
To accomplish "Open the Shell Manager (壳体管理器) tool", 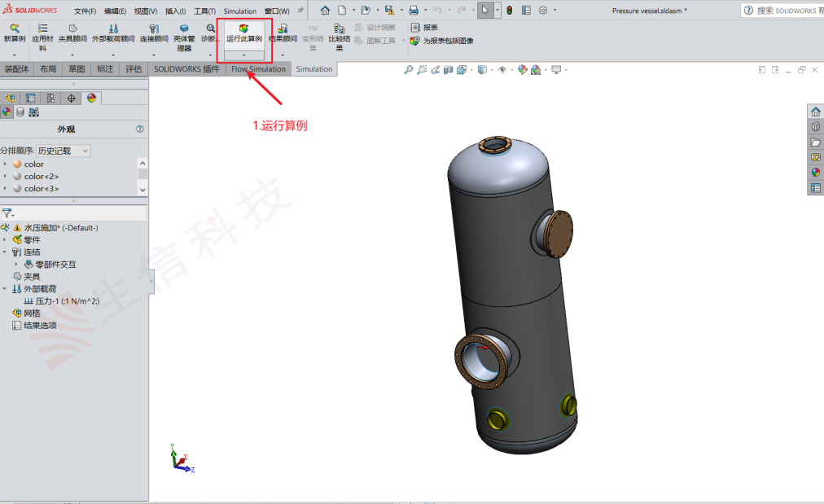I will point(184,28).
